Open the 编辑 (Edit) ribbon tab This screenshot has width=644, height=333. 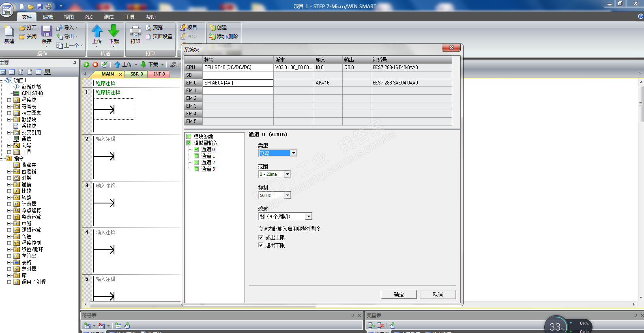coord(48,17)
